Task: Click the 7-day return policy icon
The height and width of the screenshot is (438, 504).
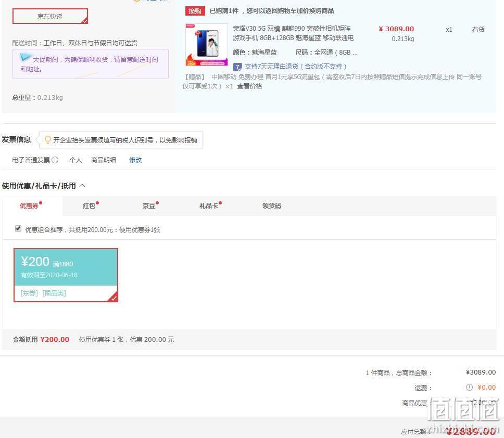Action: tap(237, 67)
